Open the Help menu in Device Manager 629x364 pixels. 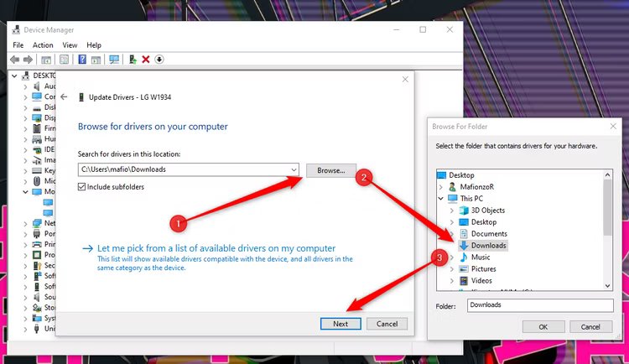[94, 45]
